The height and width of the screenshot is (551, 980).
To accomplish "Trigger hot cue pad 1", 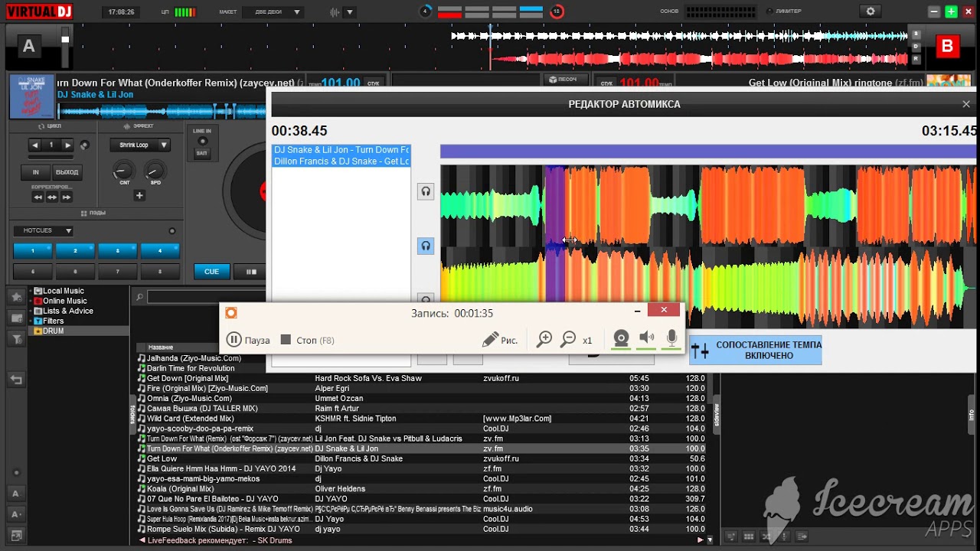I will click(x=32, y=250).
